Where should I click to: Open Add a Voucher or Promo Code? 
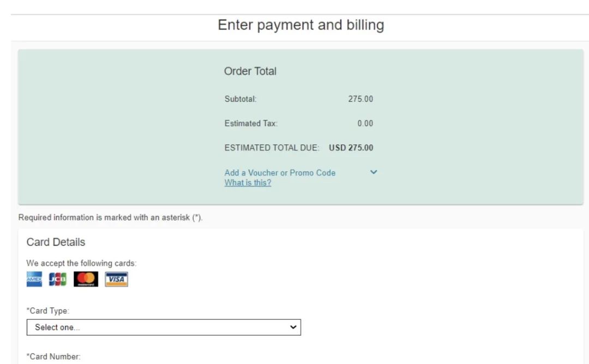280,173
